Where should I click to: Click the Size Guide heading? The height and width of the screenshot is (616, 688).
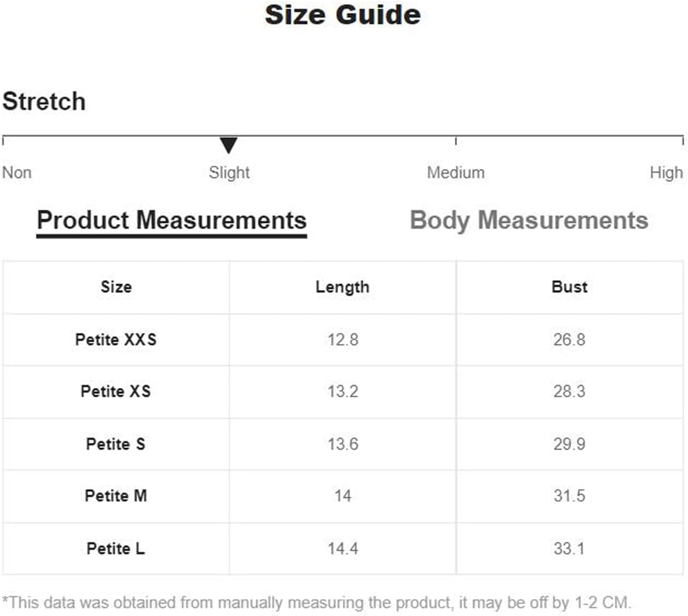tap(343, 15)
